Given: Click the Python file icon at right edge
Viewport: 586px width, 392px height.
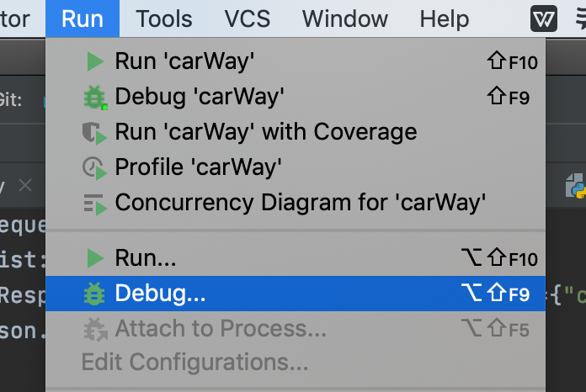Looking at the screenshot, I should [576, 186].
